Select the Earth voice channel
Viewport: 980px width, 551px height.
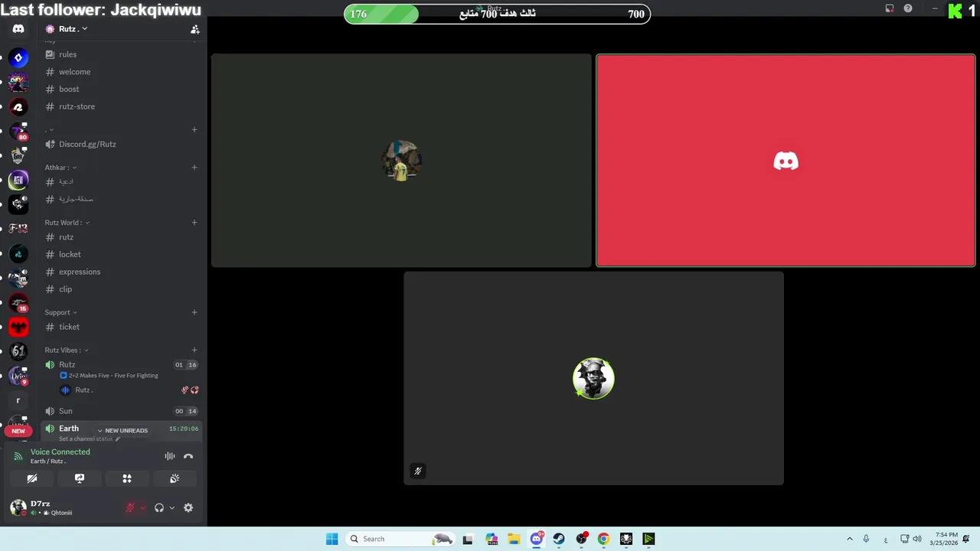pos(69,429)
